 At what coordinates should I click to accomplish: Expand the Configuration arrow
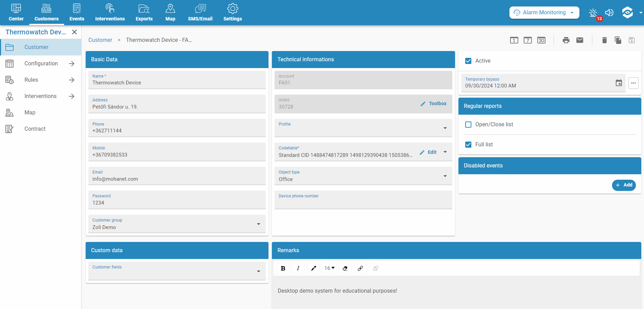click(x=72, y=64)
